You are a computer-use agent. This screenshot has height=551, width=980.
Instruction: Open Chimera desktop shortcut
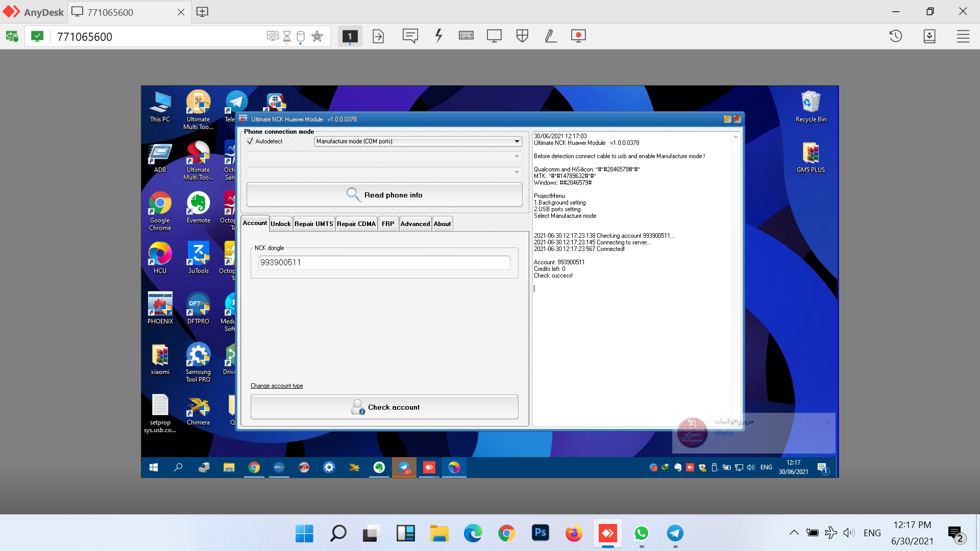tap(198, 410)
